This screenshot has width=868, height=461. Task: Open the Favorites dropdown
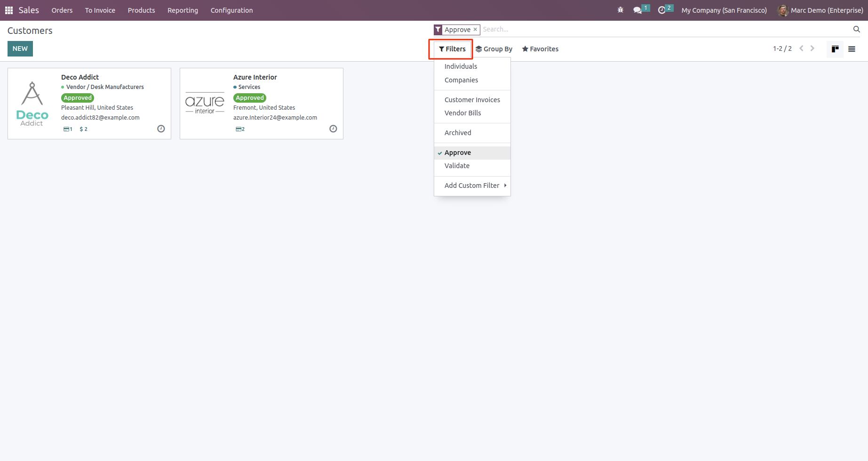pos(540,49)
